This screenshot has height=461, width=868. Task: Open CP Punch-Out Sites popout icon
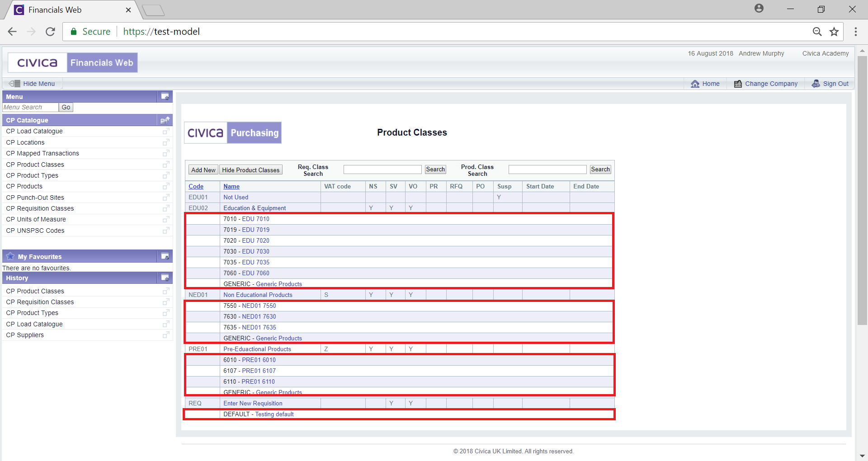click(166, 198)
